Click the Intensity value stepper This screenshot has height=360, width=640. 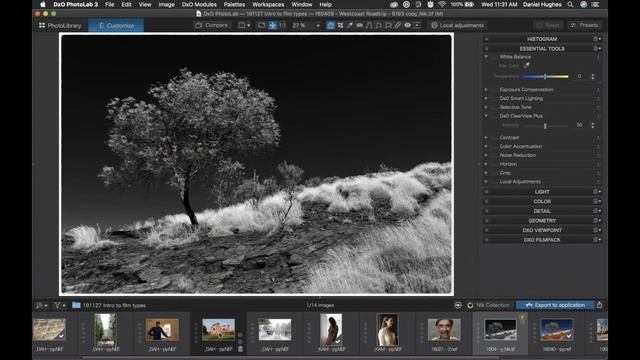coord(593,125)
